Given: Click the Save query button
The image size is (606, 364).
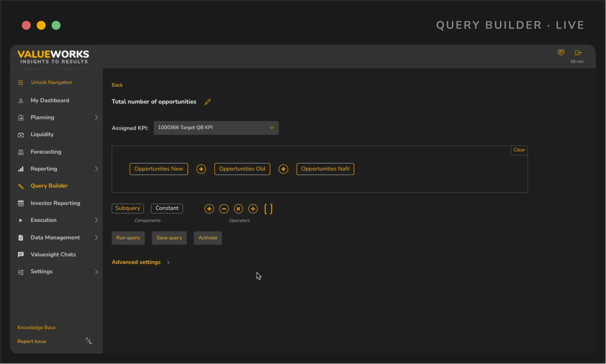Looking at the screenshot, I should pos(169,238).
